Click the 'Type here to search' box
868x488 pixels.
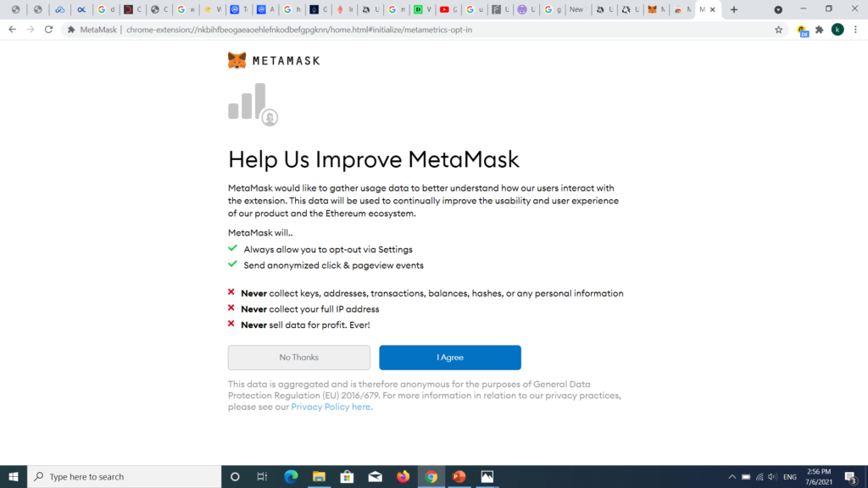click(x=124, y=476)
